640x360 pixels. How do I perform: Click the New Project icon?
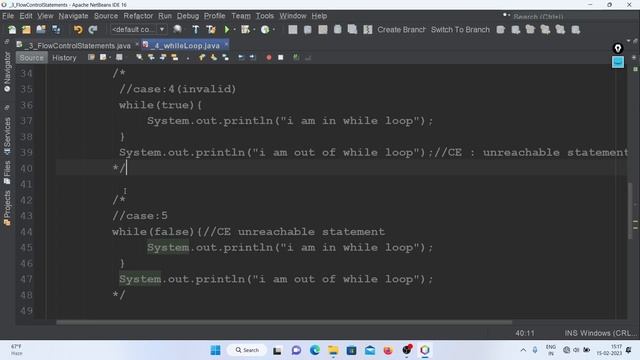[x=27, y=29]
